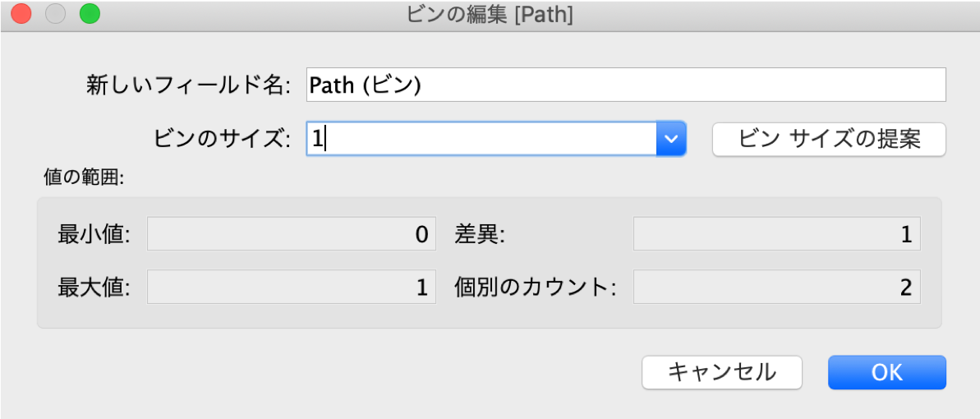Click the ビンのサイズ label text
Viewport: 980px width, 419px height.
tap(222, 139)
